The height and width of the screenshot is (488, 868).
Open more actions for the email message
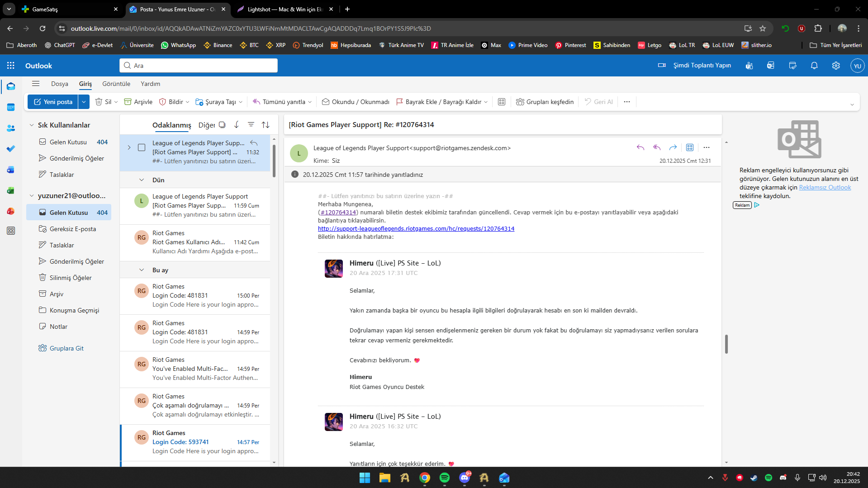tap(707, 147)
